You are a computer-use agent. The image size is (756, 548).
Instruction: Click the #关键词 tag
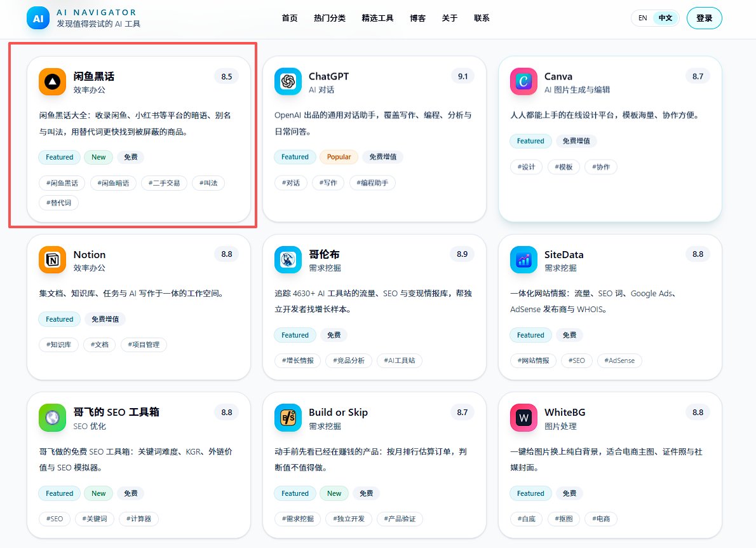(95, 519)
